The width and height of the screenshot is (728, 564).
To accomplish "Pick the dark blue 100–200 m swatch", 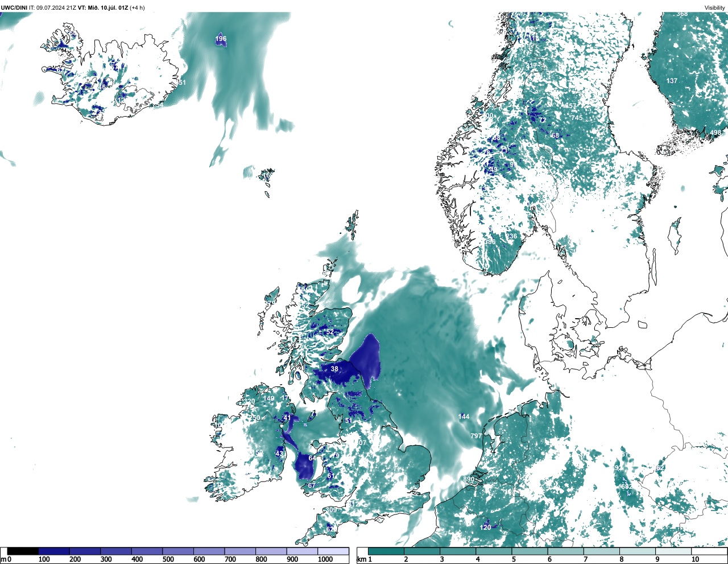I will click(54, 551).
